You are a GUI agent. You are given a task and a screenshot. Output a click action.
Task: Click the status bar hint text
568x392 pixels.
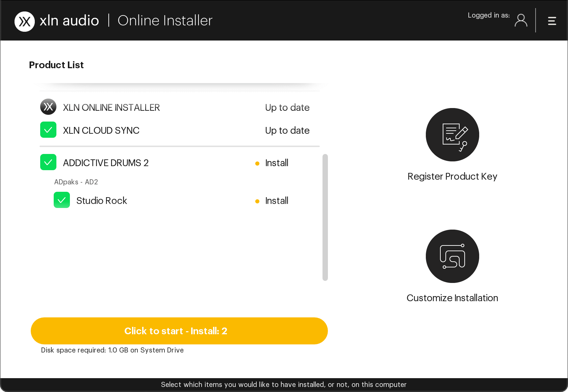[284, 385]
